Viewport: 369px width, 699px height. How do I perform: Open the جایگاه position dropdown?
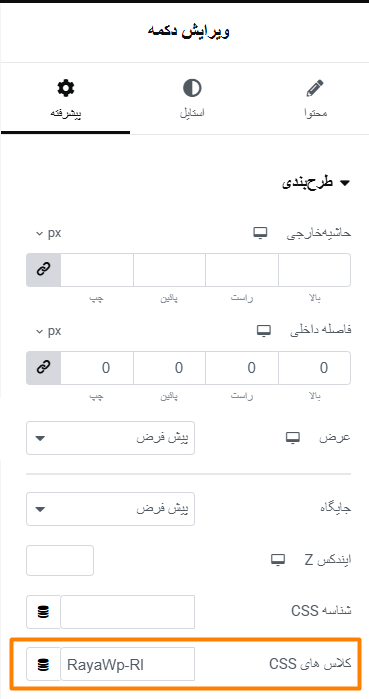(x=111, y=509)
